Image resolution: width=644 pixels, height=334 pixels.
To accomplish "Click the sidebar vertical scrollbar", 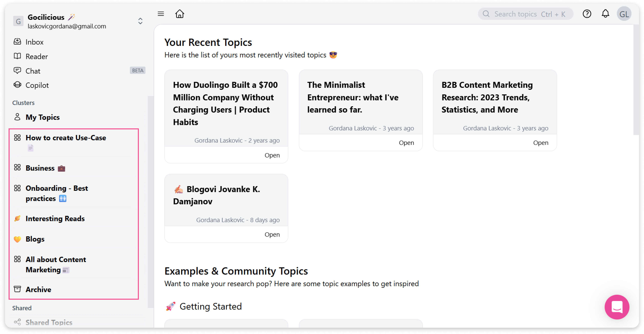I will pyautogui.click(x=150, y=202).
